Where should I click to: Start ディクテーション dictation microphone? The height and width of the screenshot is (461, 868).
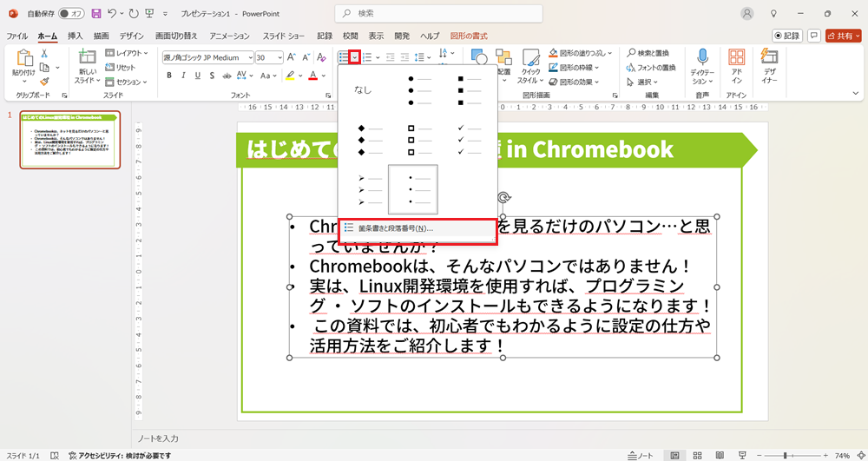pos(702,66)
